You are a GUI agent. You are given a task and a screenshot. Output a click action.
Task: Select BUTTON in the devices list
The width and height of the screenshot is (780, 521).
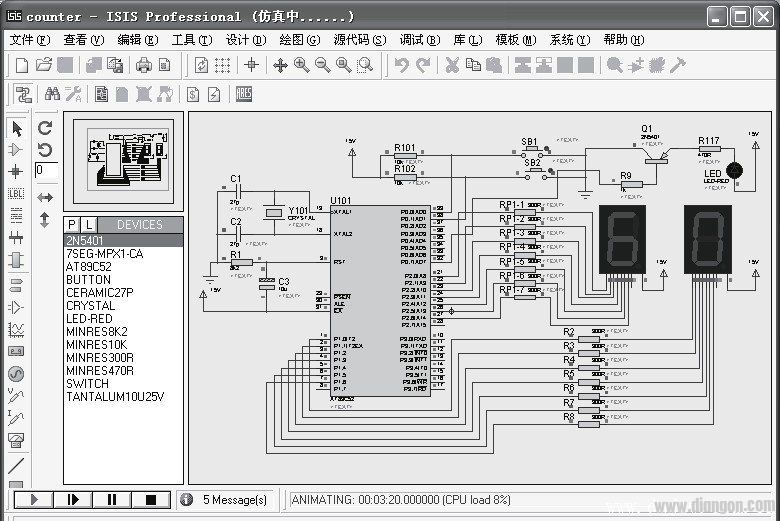pyautogui.click(x=123, y=280)
